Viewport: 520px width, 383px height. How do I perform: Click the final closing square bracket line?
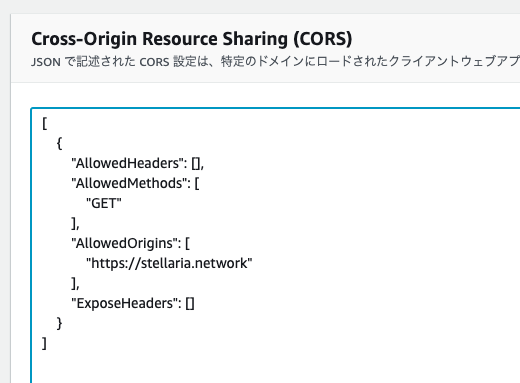click(44, 343)
